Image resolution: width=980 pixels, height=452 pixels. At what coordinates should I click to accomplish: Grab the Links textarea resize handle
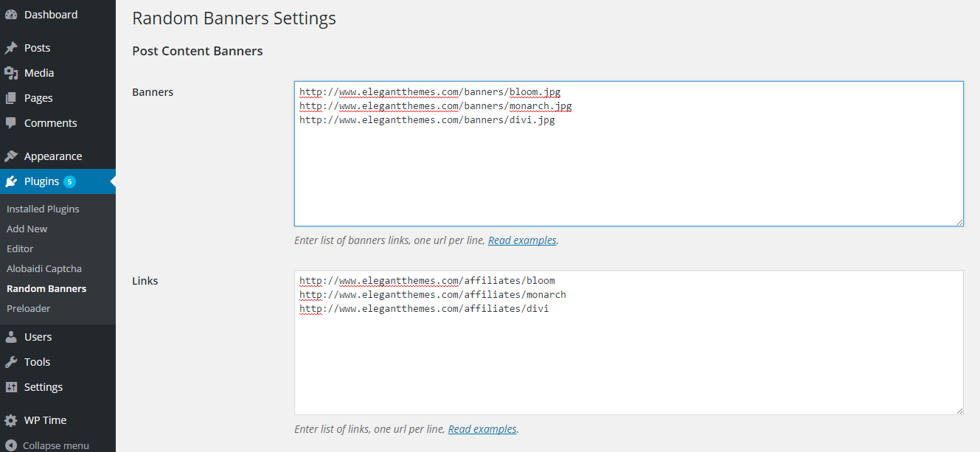pos(959,410)
